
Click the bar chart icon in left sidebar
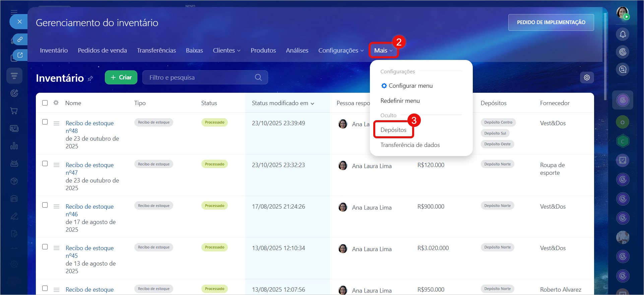(x=14, y=146)
